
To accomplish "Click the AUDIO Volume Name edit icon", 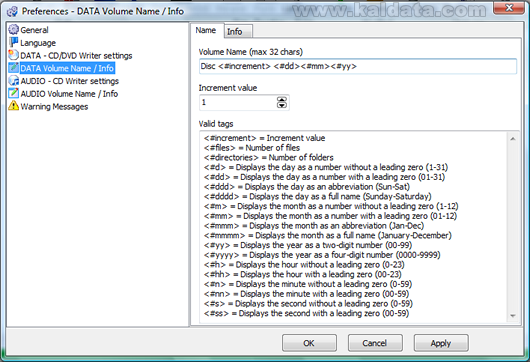I will 14,93.
